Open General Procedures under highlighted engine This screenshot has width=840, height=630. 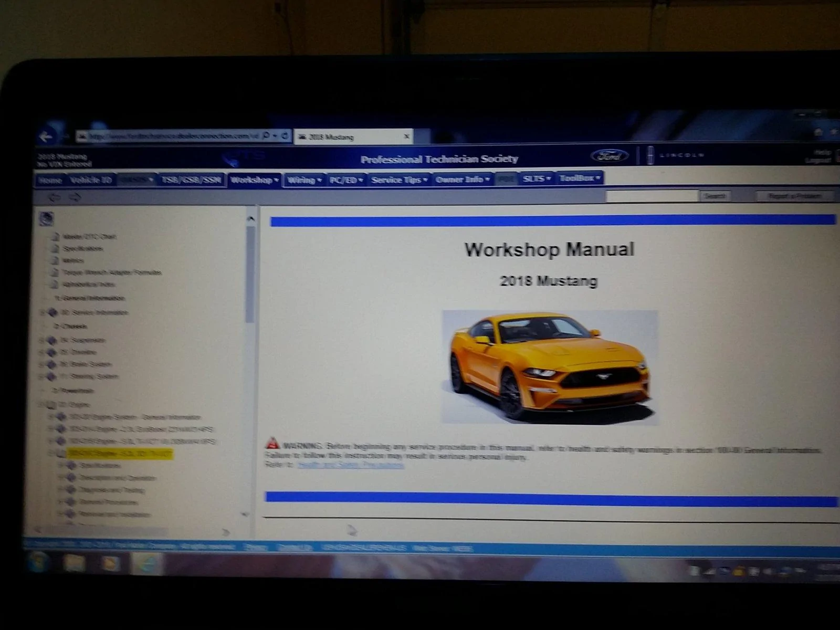pos(109,502)
